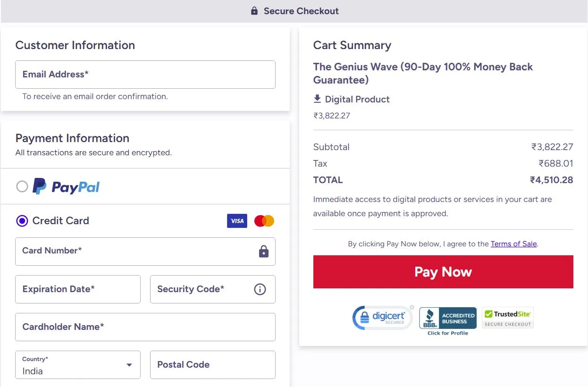The width and height of the screenshot is (588, 387).
Task: Select the Credit Card radio button
Action: [x=22, y=221]
